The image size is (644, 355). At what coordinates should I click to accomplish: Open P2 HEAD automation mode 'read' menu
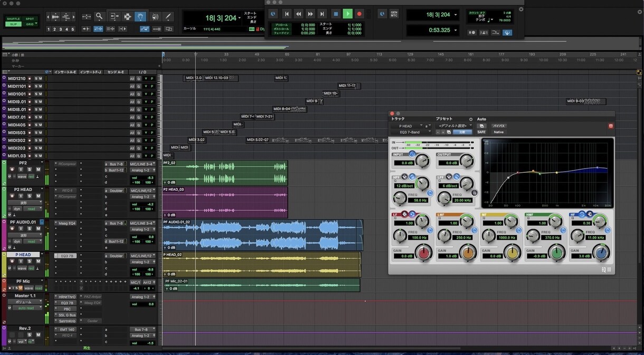point(32,209)
